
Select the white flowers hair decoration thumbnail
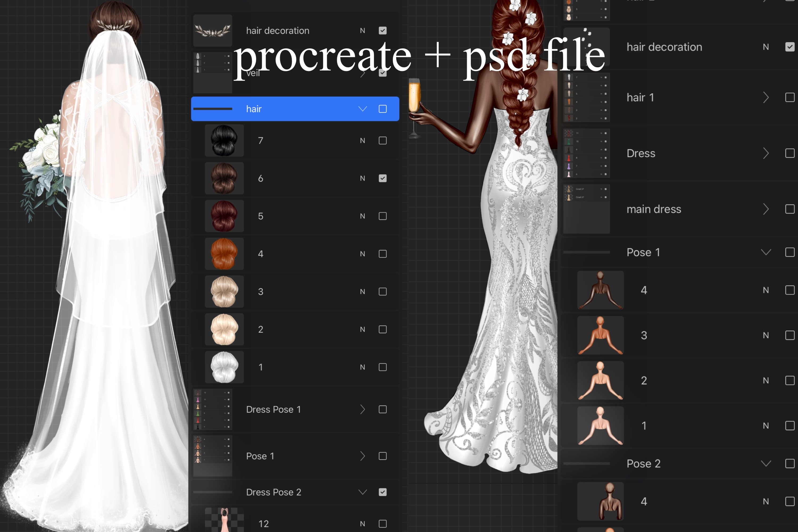tap(587, 47)
